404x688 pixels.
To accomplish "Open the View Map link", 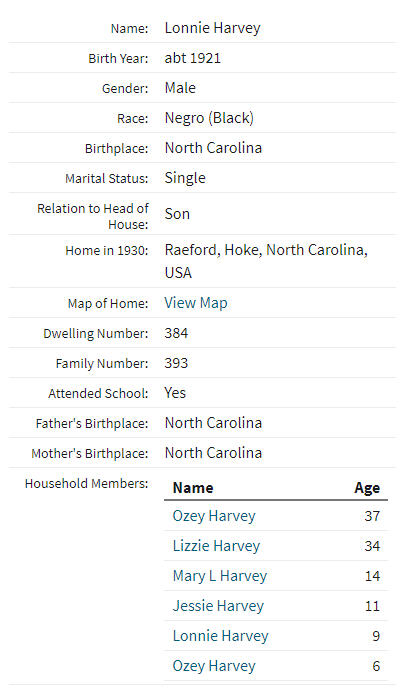I will pyautogui.click(x=196, y=303).
